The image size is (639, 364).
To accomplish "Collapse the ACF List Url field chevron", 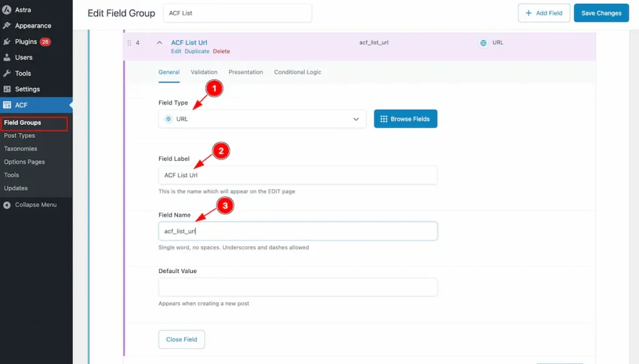I will [x=159, y=42].
